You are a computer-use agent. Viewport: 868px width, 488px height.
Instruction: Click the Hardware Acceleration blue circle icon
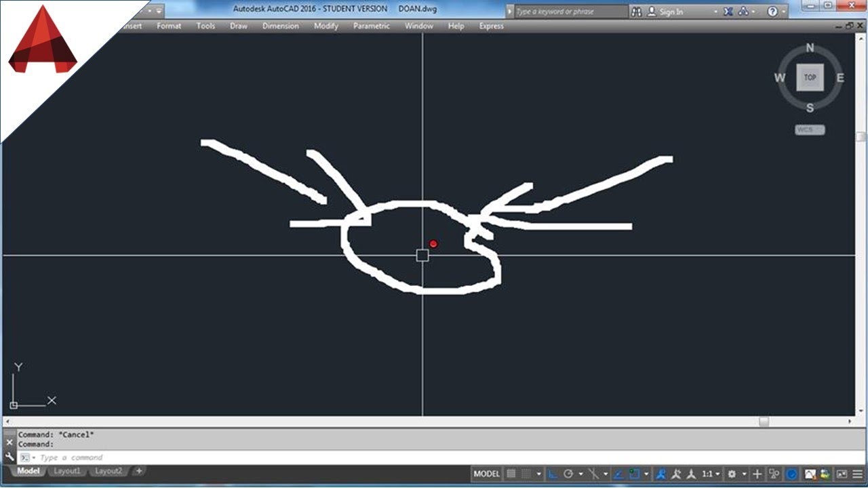click(792, 474)
